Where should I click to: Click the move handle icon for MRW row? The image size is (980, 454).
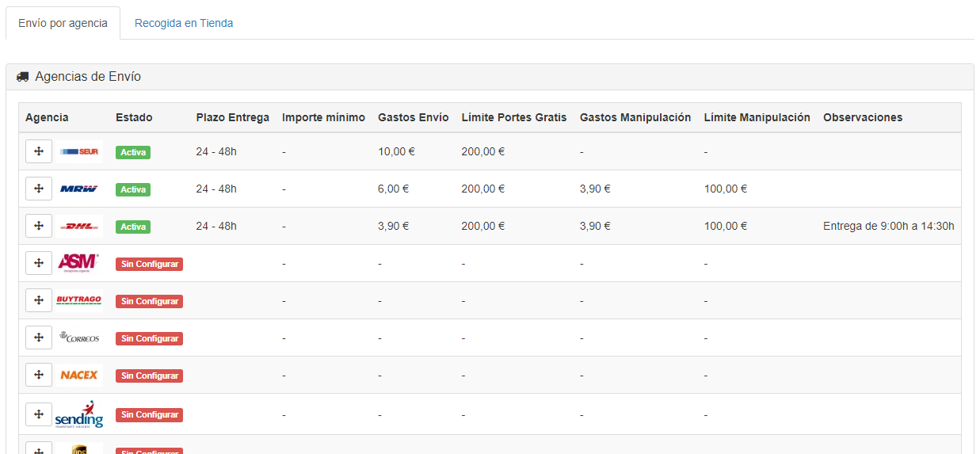click(x=39, y=189)
